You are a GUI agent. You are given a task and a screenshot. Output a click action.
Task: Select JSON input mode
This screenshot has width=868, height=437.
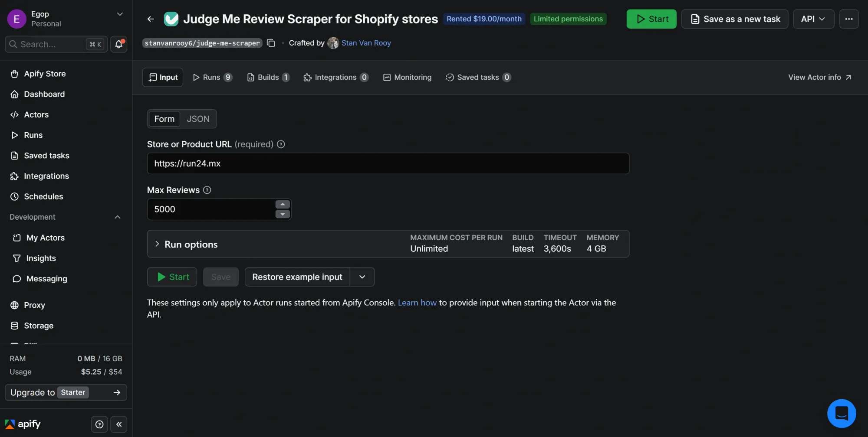198,119
